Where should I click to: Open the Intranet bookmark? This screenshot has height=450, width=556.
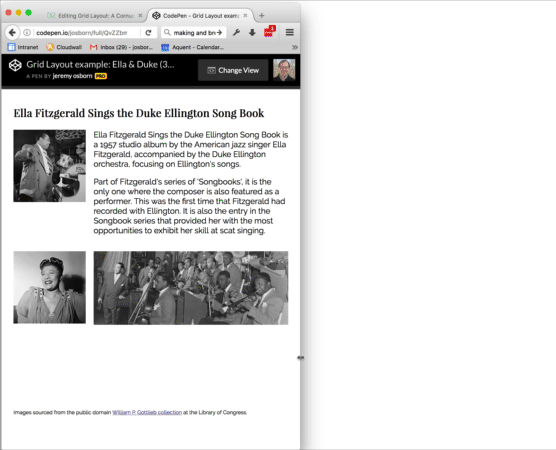coord(23,47)
